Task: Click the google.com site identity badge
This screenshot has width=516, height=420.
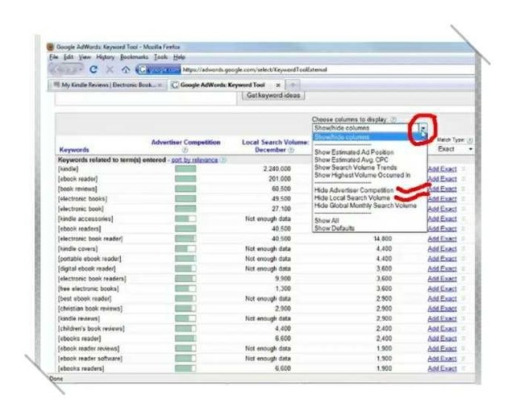Action: tap(159, 70)
